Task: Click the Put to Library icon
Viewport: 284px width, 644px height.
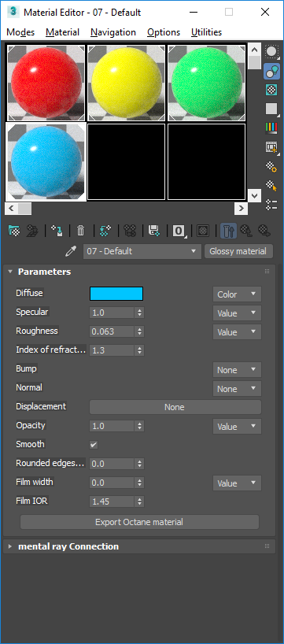Action: (x=154, y=231)
